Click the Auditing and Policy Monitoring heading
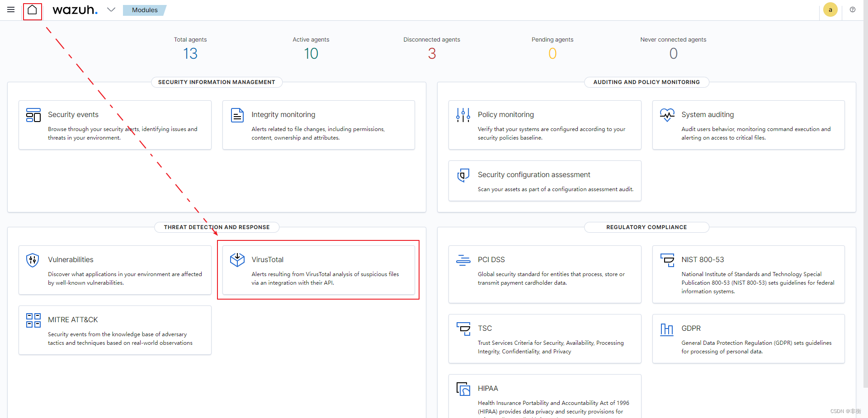 click(x=646, y=82)
